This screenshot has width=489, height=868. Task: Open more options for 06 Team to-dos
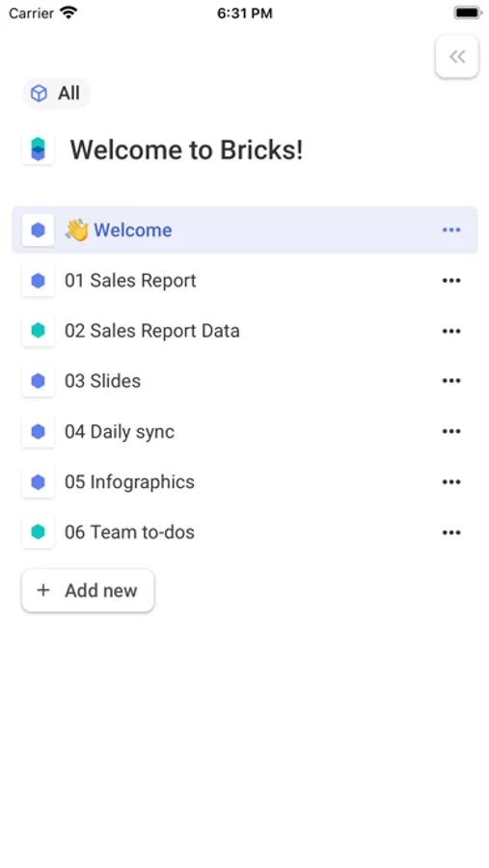click(451, 532)
